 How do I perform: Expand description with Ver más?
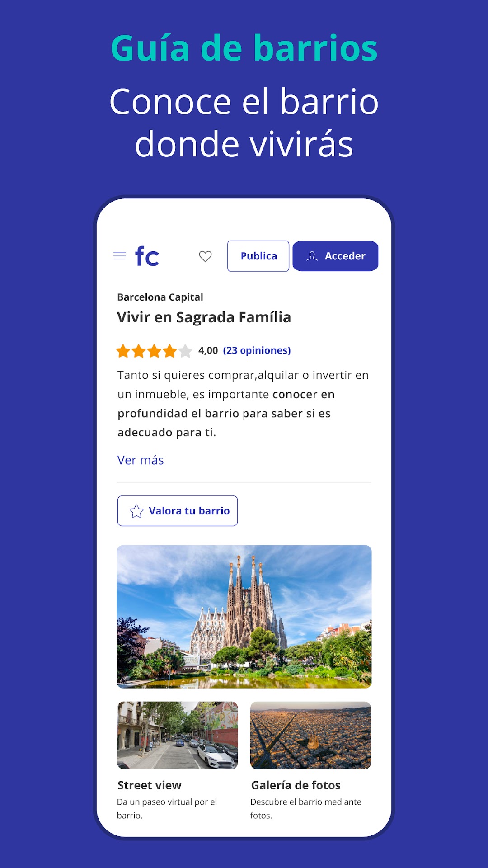click(141, 460)
